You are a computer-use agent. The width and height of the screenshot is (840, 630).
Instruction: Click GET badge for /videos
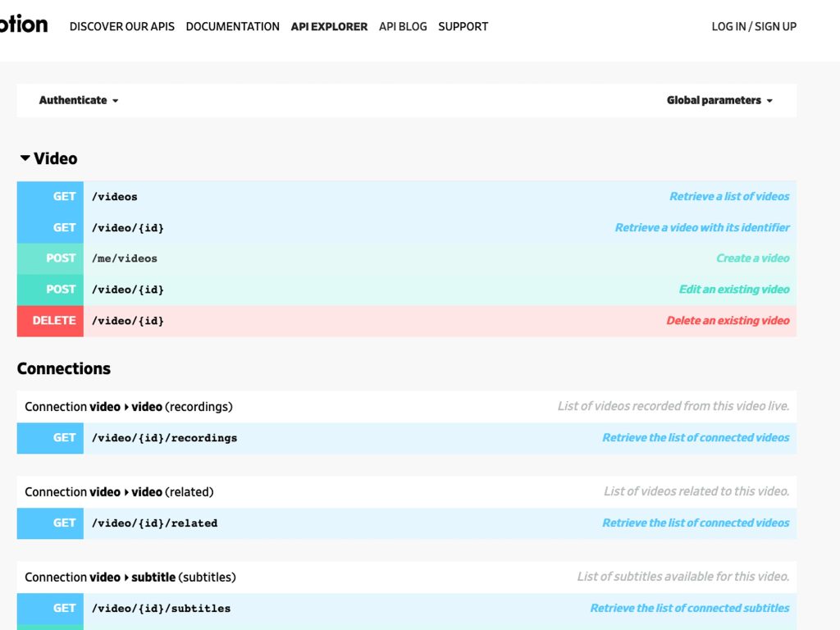click(50, 197)
